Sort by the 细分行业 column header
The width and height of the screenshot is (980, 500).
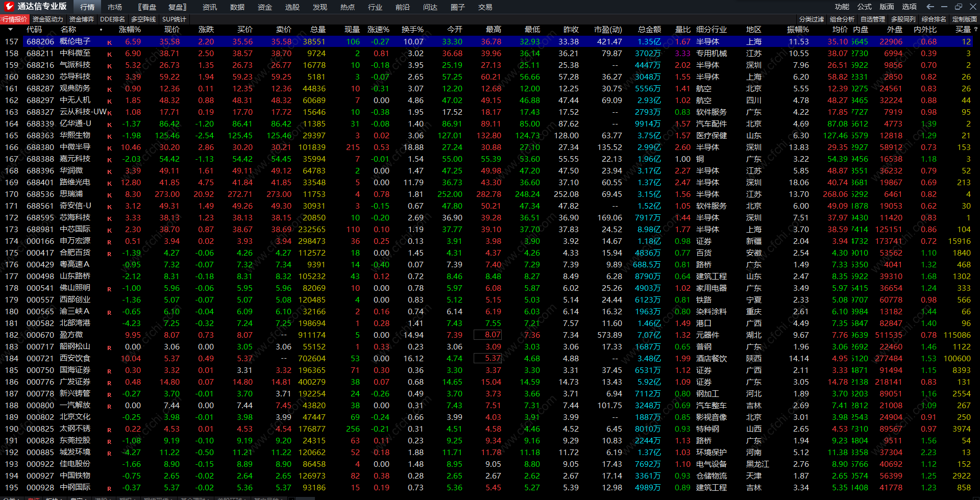click(x=712, y=30)
